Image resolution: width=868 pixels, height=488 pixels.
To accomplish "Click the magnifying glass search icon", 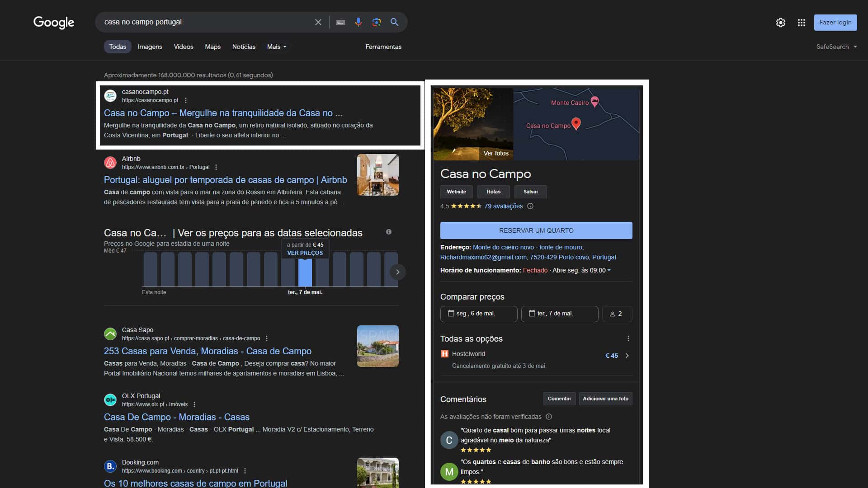I will point(394,22).
